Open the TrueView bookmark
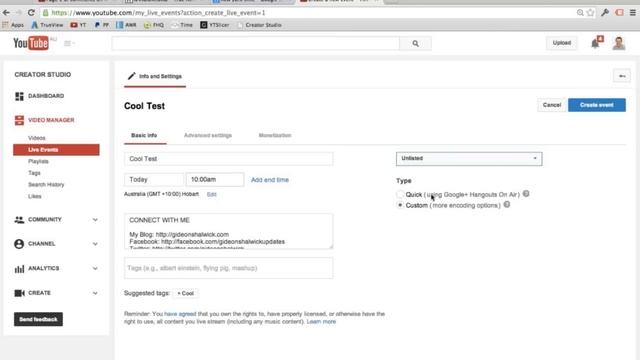The height and width of the screenshot is (360, 640). pyautogui.click(x=47, y=25)
